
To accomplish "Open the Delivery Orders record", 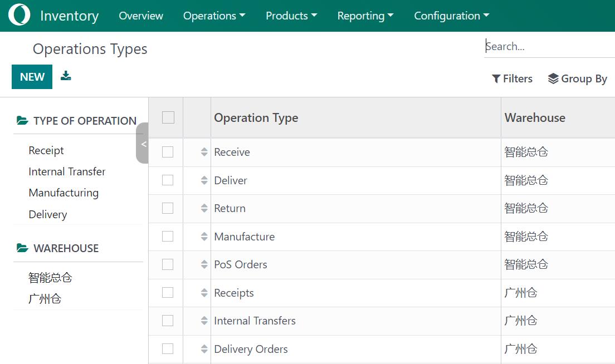I will (x=251, y=349).
